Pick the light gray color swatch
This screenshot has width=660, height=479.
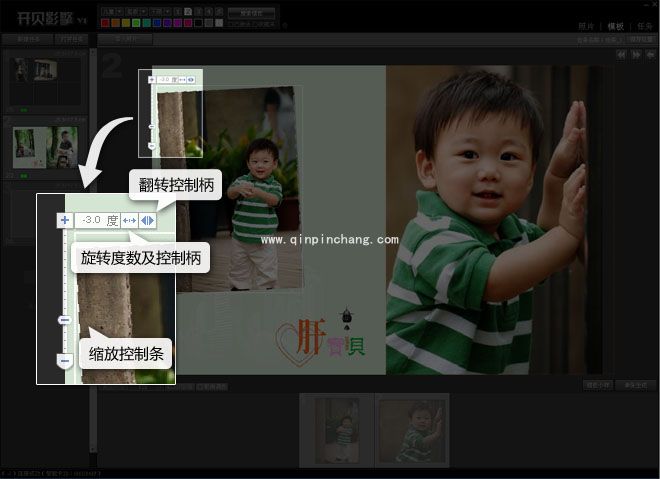(219, 23)
